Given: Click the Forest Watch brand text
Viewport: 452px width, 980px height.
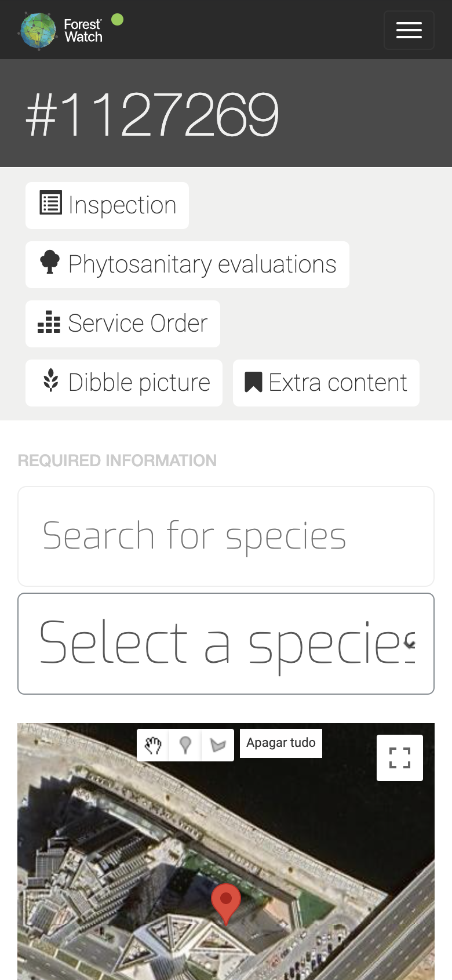Looking at the screenshot, I should click(x=83, y=31).
